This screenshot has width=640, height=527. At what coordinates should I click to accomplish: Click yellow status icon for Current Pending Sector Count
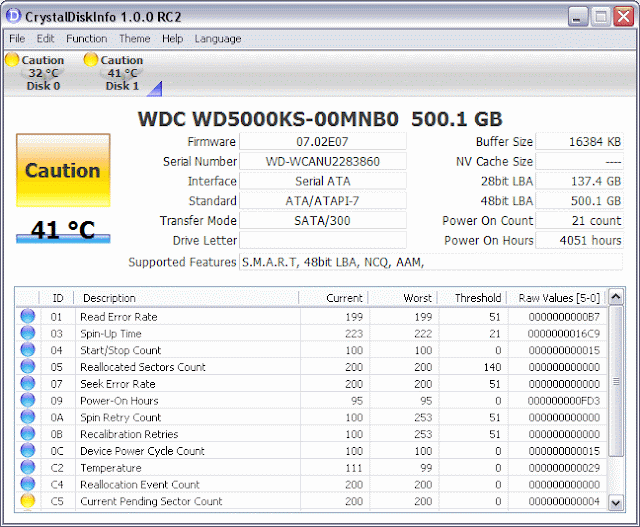coord(28,501)
